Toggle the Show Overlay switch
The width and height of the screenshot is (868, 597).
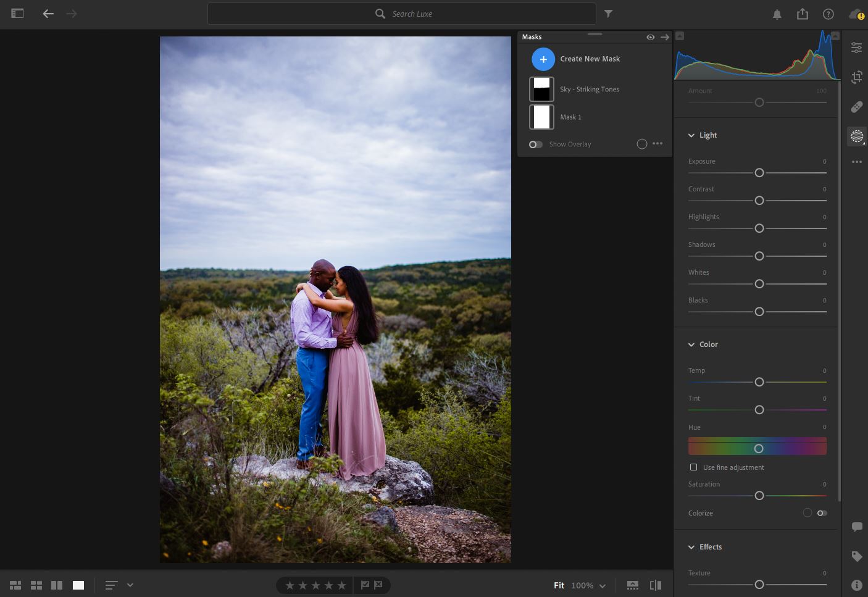point(535,144)
